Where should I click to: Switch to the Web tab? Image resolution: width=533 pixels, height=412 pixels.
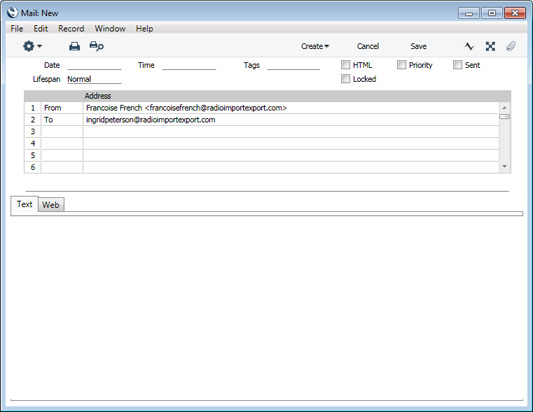(x=51, y=205)
